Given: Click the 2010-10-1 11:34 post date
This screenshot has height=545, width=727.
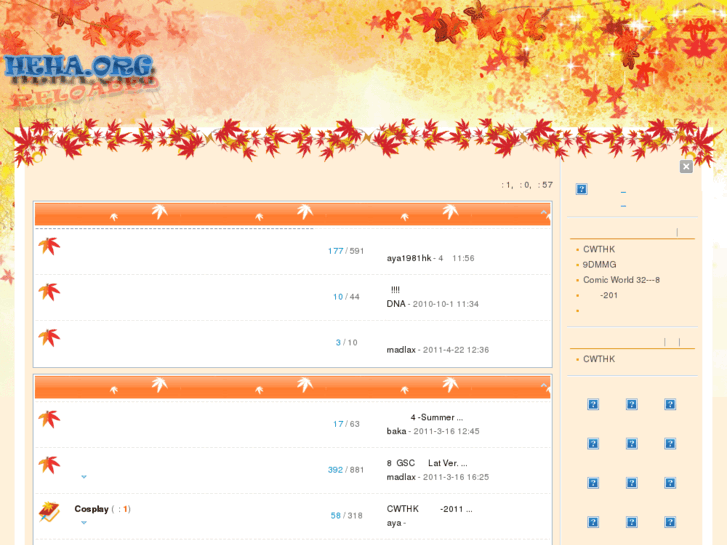Looking at the screenshot, I should click(x=446, y=304).
